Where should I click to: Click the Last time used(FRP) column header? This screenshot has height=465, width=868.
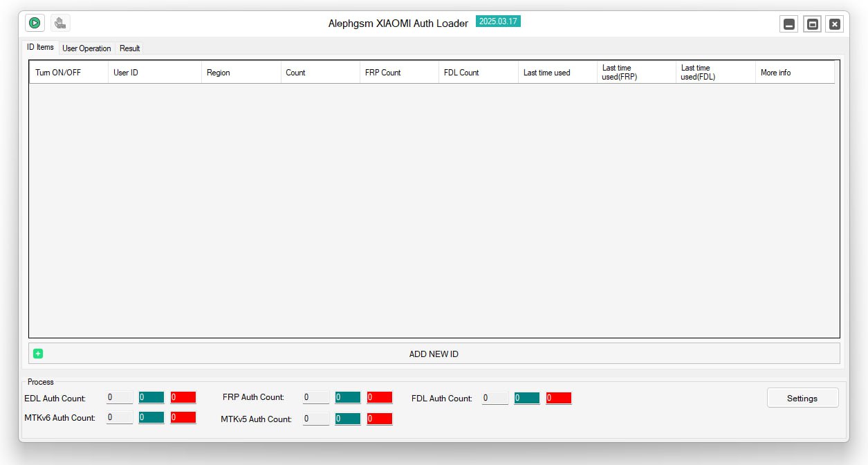[636, 72]
